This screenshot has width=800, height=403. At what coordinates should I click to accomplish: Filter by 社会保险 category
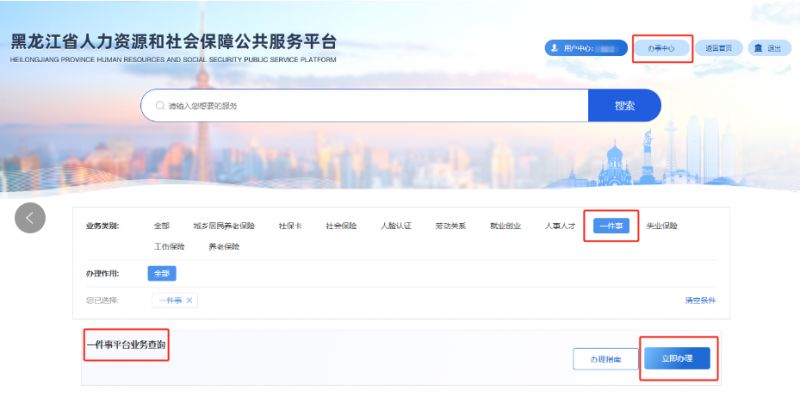coord(341,226)
